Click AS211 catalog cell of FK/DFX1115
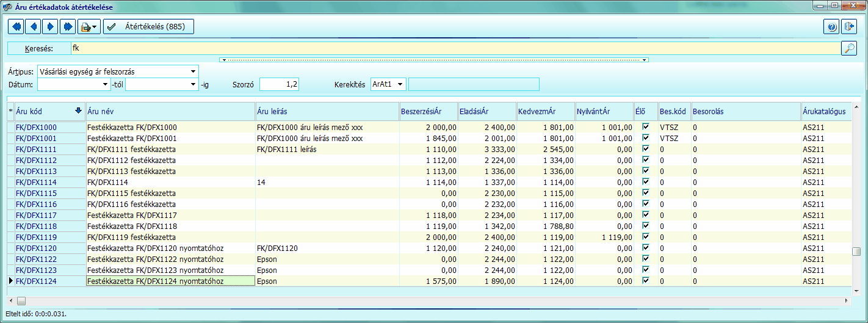Viewport: 868px width, 323px height. 826,193
